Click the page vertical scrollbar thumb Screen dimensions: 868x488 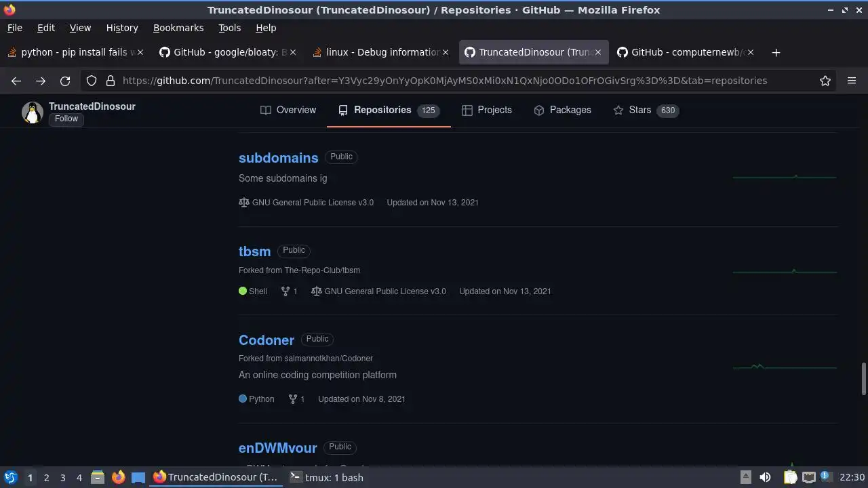863,378
